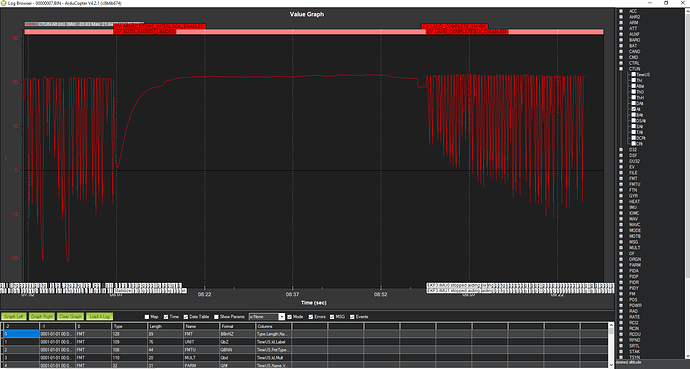690x369 pixels.
Task: Enable the Map checkbox
Action: (x=147, y=317)
